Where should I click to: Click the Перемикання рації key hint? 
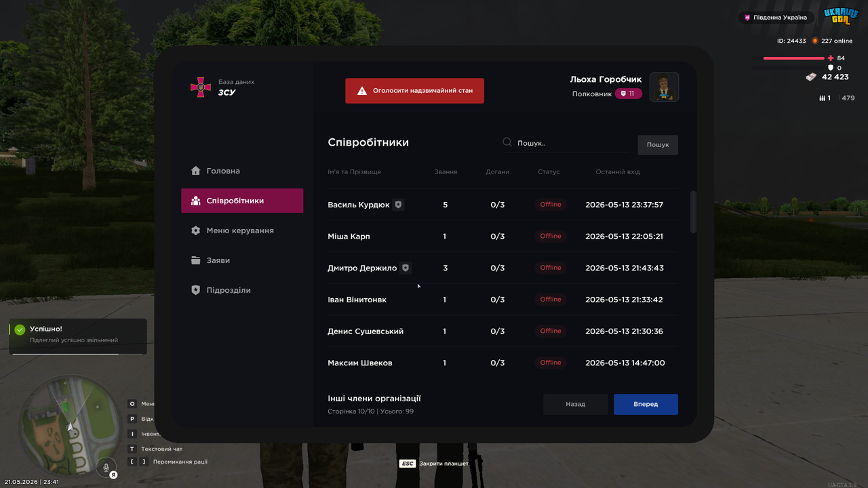[167, 462]
